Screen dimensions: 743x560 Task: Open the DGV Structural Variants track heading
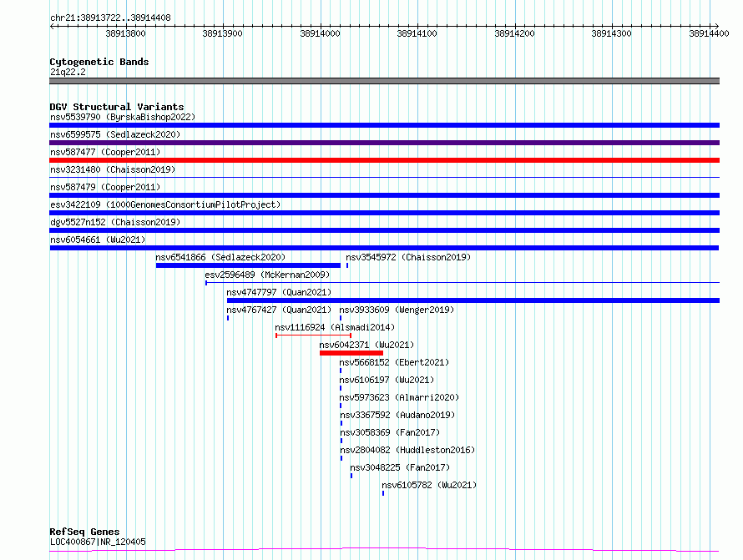[x=117, y=107]
